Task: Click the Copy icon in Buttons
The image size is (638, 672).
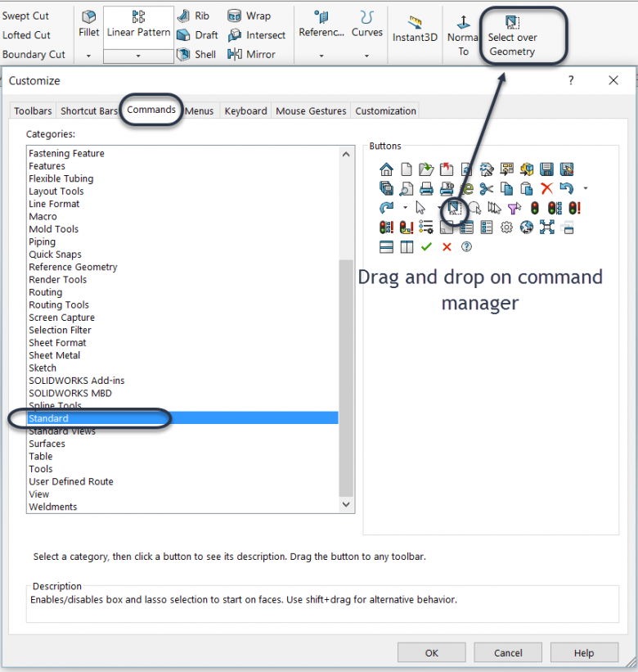Action: click(x=506, y=188)
